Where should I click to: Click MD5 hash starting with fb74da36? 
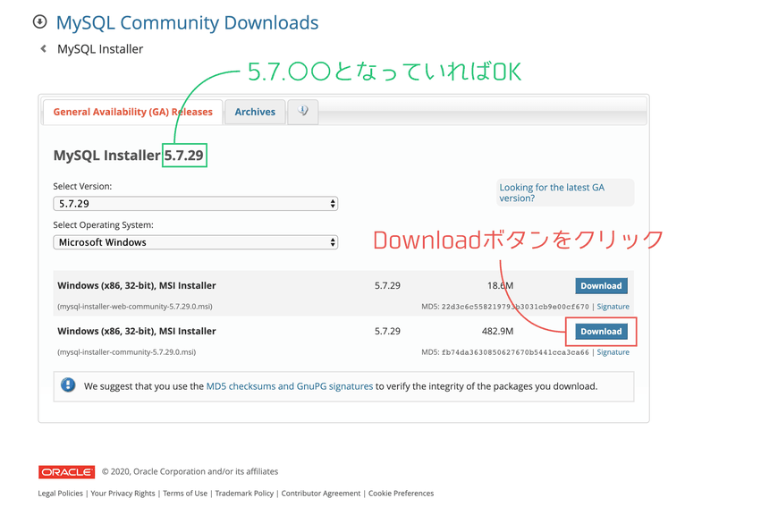click(515, 352)
